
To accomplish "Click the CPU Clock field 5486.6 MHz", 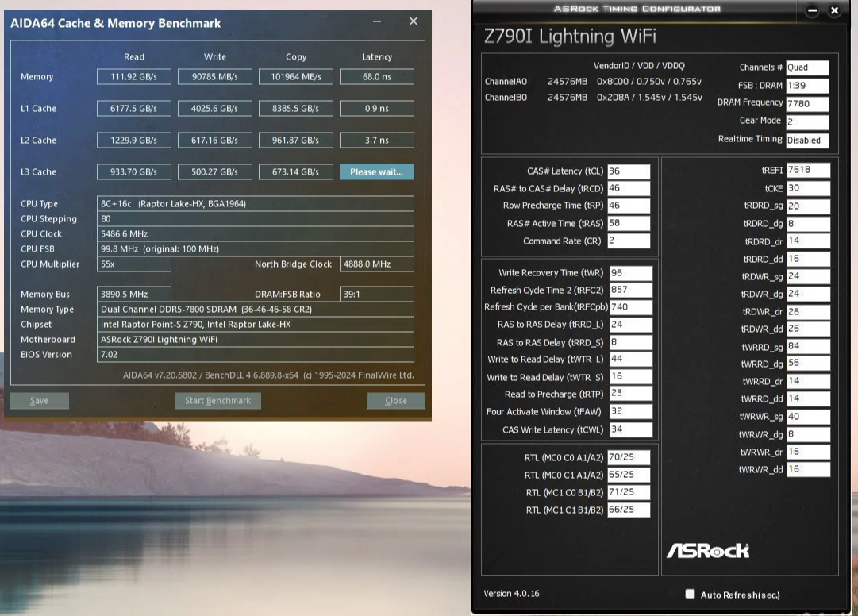I will point(256,233).
